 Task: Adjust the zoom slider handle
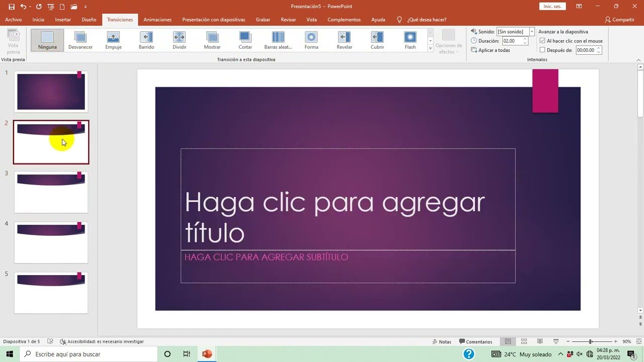(590, 341)
